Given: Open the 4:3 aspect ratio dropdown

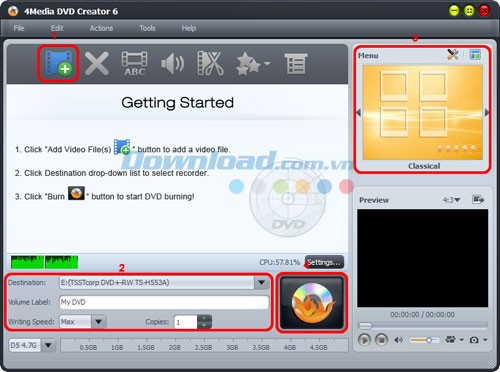Looking at the screenshot, I should (451, 200).
